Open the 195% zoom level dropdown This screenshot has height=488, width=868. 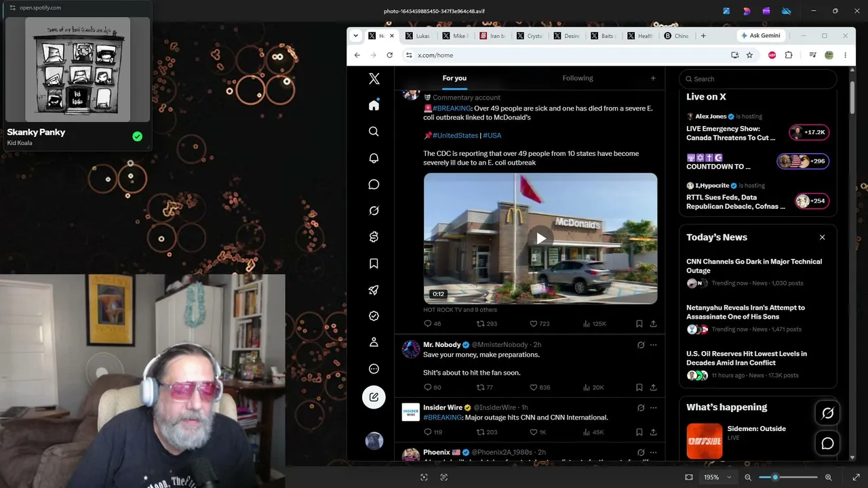click(717, 477)
